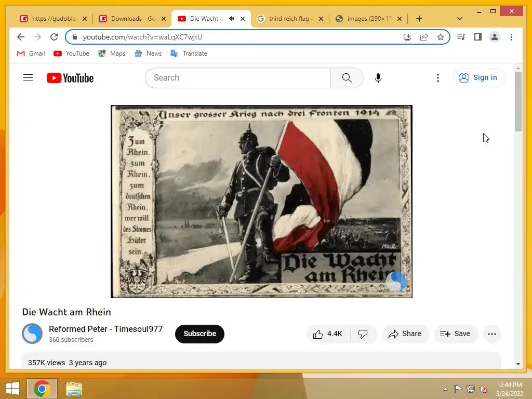The image size is (532, 399).
Task: Click the share page icon in address bar
Action: pos(424,37)
